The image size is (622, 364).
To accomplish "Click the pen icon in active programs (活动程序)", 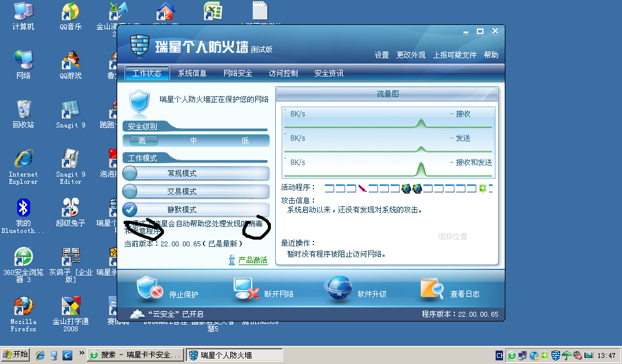I will pos(362,188).
